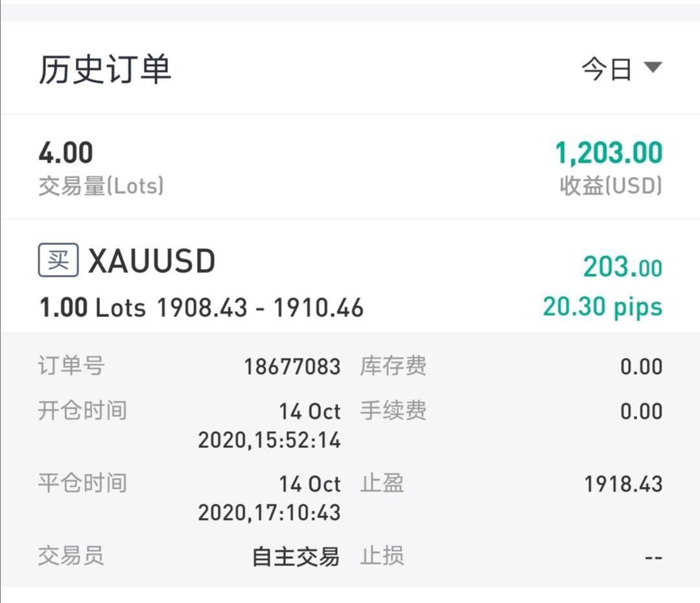
Task: Click the 库存费 swap fee value
Action: click(641, 367)
